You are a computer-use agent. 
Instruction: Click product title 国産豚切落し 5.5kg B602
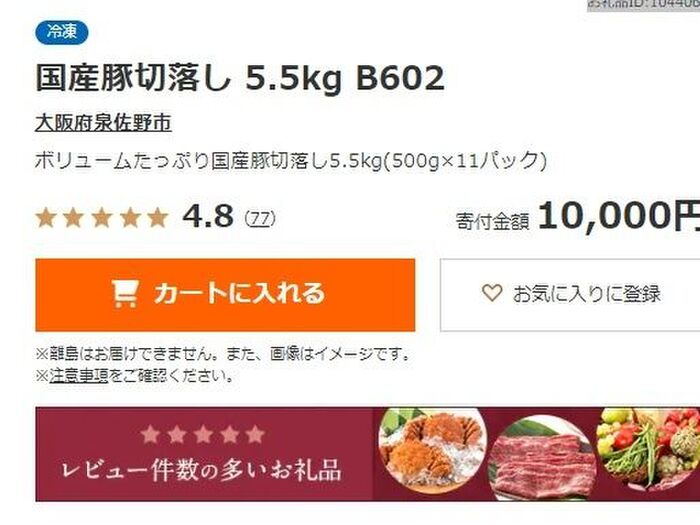[x=240, y=78]
